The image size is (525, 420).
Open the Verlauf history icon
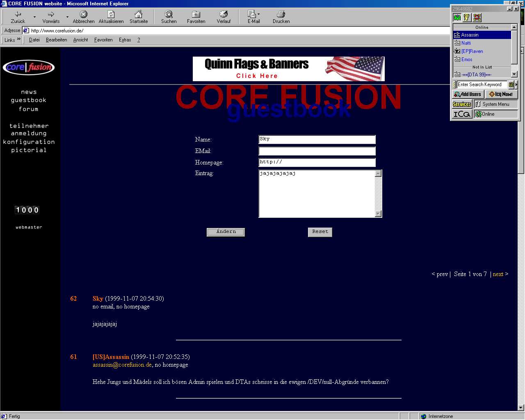(224, 16)
